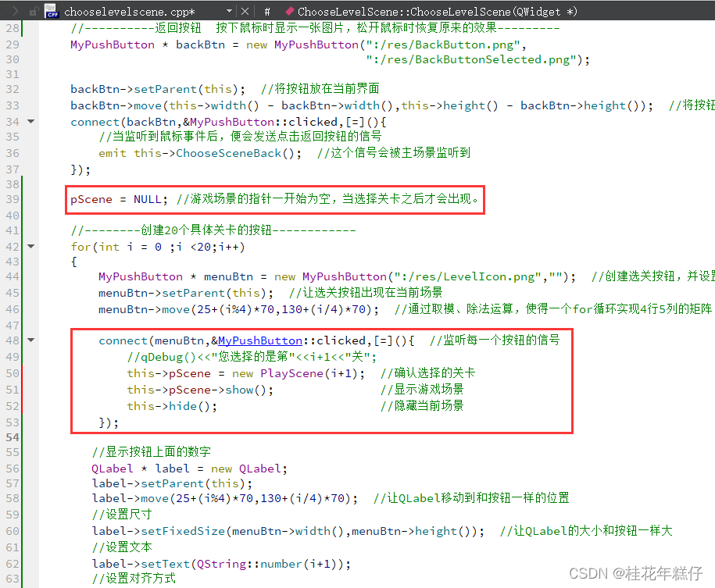This screenshot has width=715, height=588.
Task: Click line number 39 in the gutter
Action: [x=13, y=199]
